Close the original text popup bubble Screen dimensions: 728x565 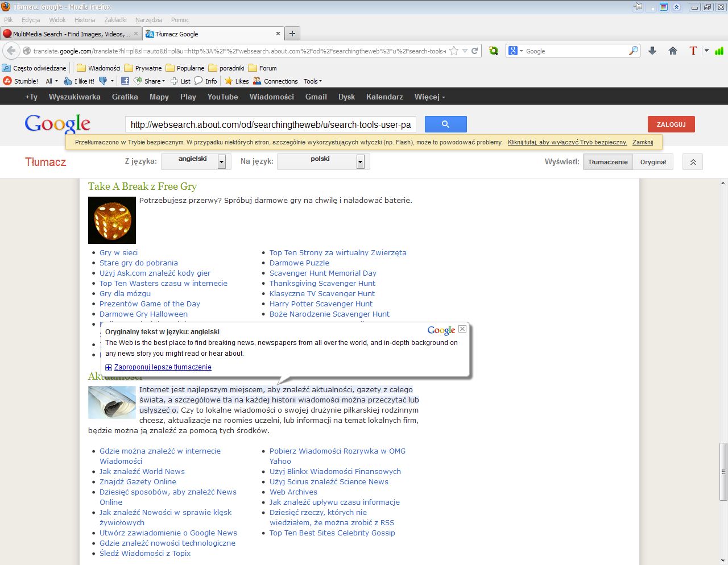coord(462,329)
